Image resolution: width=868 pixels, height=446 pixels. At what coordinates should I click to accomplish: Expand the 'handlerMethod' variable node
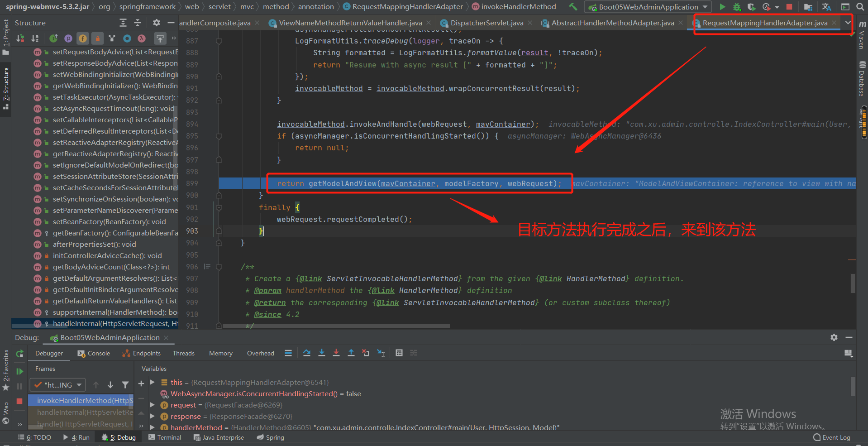point(153,427)
